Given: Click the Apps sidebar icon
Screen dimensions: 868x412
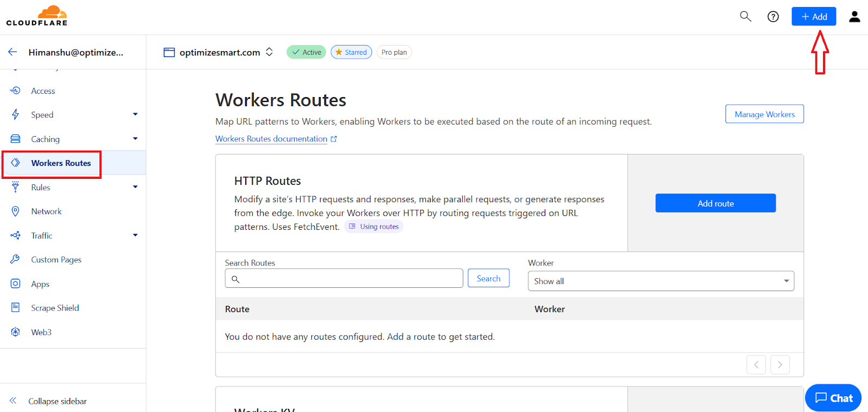Looking at the screenshot, I should pyautogui.click(x=15, y=284).
